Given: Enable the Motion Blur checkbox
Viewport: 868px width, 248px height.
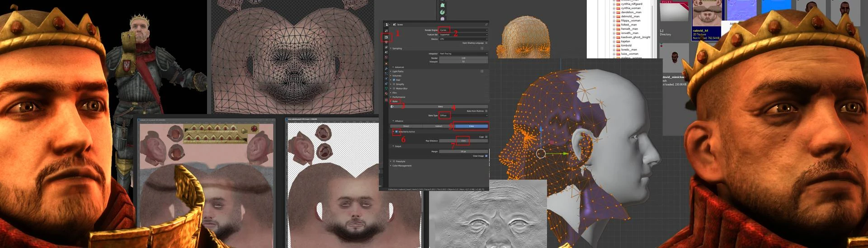Looking at the screenshot, I should pos(394,89).
